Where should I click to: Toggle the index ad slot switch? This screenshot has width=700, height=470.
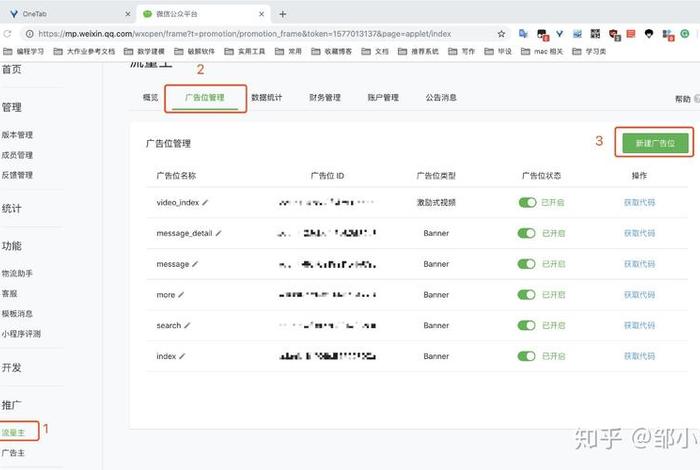pyautogui.click(x=526, y=356)
